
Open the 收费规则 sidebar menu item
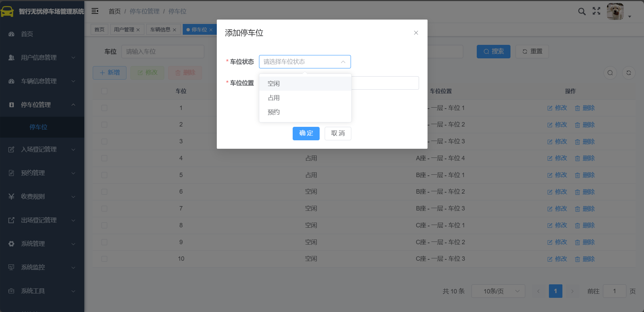click(x=42, y=197)
